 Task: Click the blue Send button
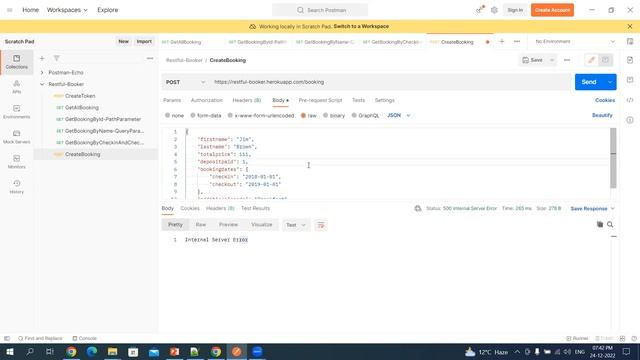589,82
